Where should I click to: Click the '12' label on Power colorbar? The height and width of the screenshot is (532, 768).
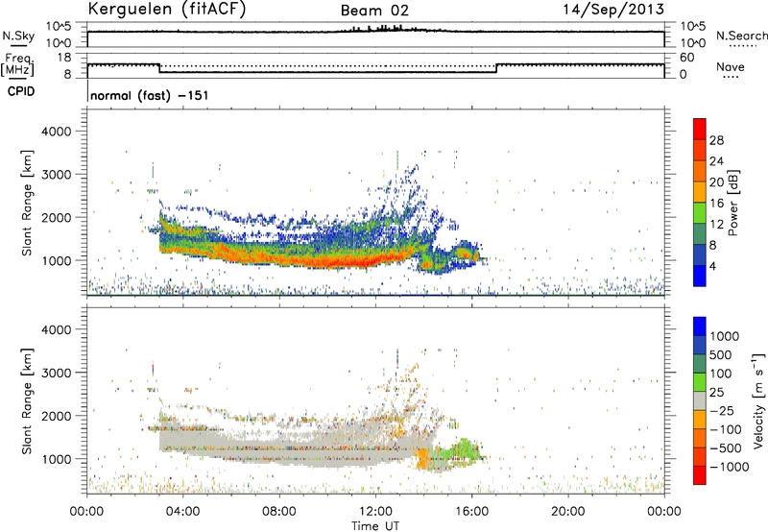point(716,225)
